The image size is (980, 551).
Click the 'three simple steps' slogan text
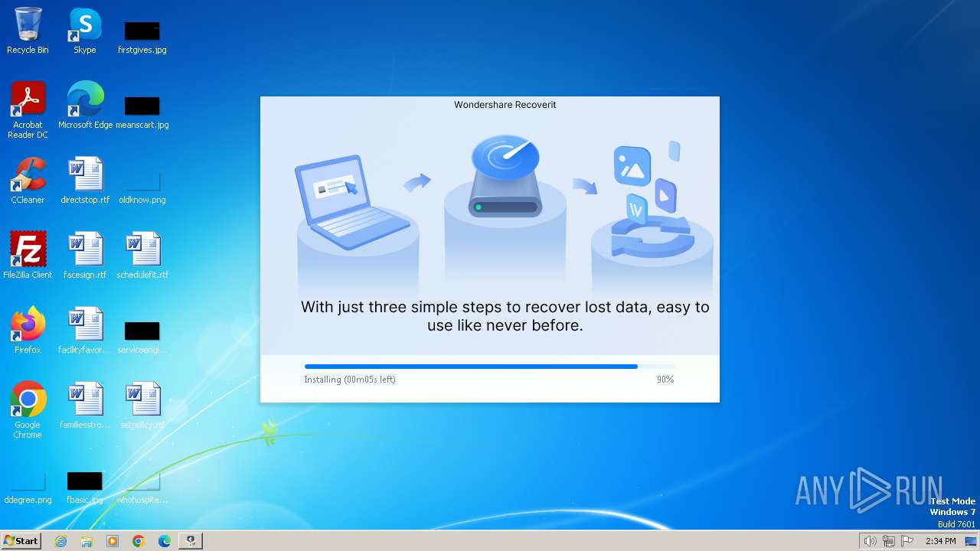coord(505,316)
